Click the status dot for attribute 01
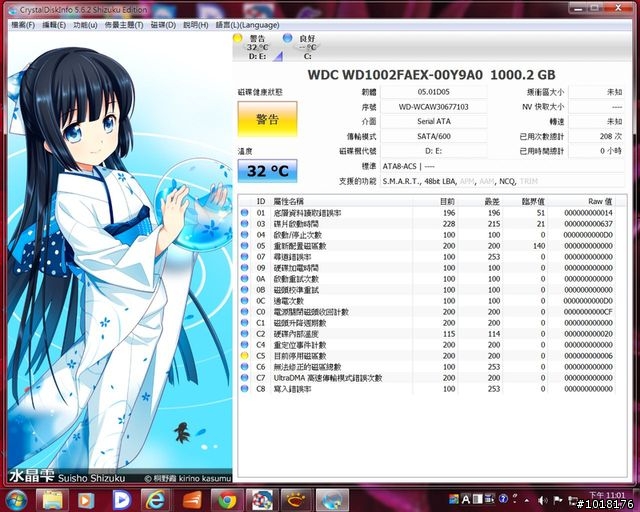Image resolution: width=640 pixels, height=512 pixels. 244,213
